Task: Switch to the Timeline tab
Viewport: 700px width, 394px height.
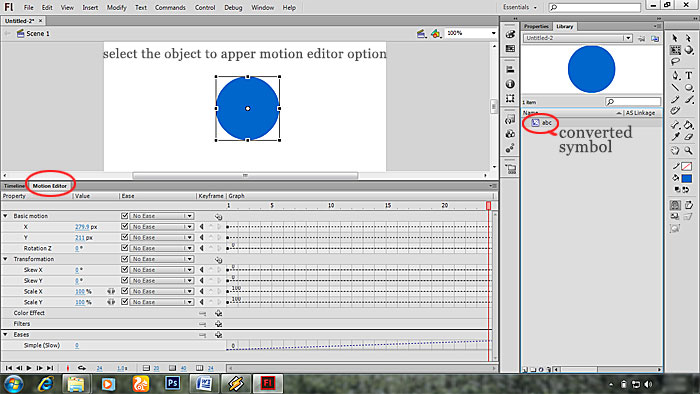Action: pos(14,186)
